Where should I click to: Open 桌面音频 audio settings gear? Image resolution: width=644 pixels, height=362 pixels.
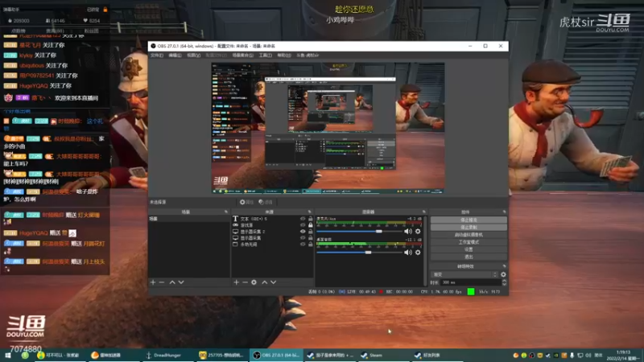pos(418,253)
